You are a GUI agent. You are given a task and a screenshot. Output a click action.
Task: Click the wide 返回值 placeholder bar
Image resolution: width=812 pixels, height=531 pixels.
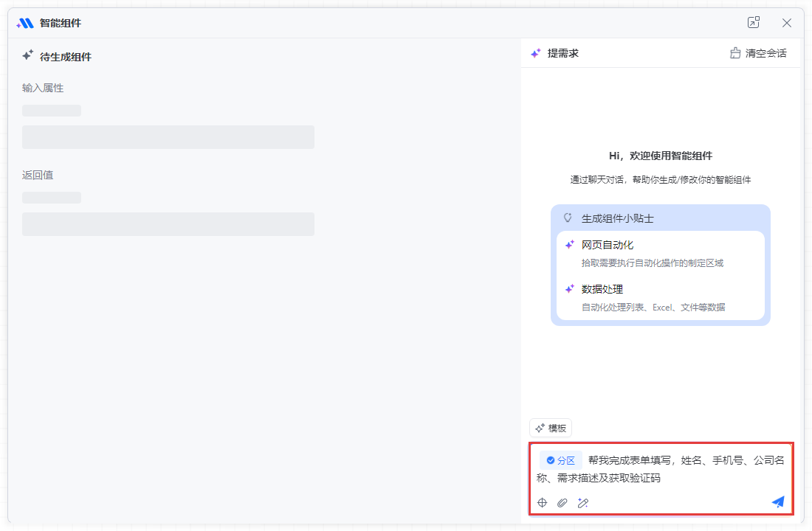168,224
